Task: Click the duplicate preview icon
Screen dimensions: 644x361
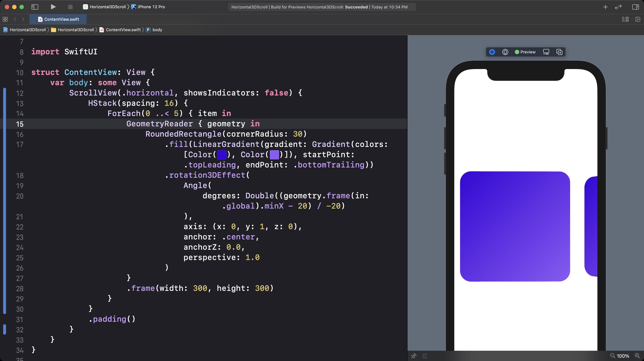Action: (559, 52)
